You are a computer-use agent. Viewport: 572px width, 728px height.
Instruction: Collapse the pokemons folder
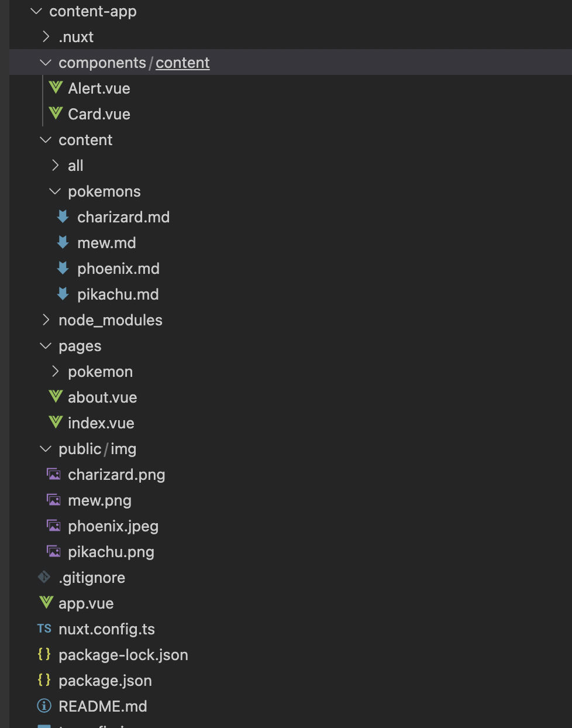(55, 191)
